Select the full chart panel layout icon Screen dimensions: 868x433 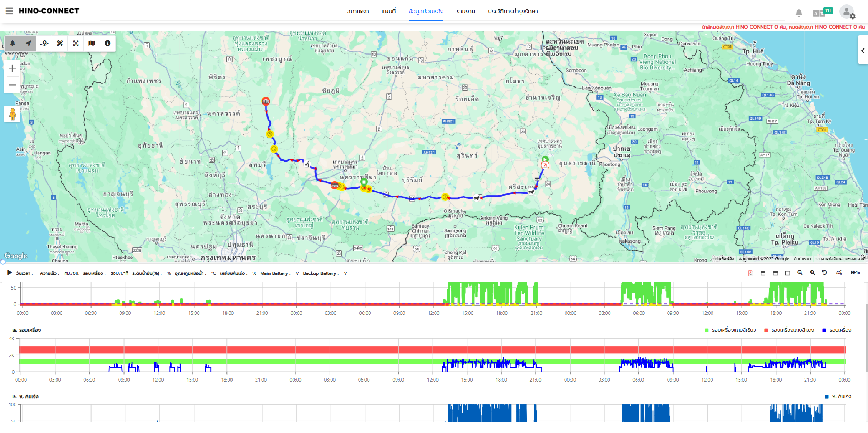pos(788,273)
